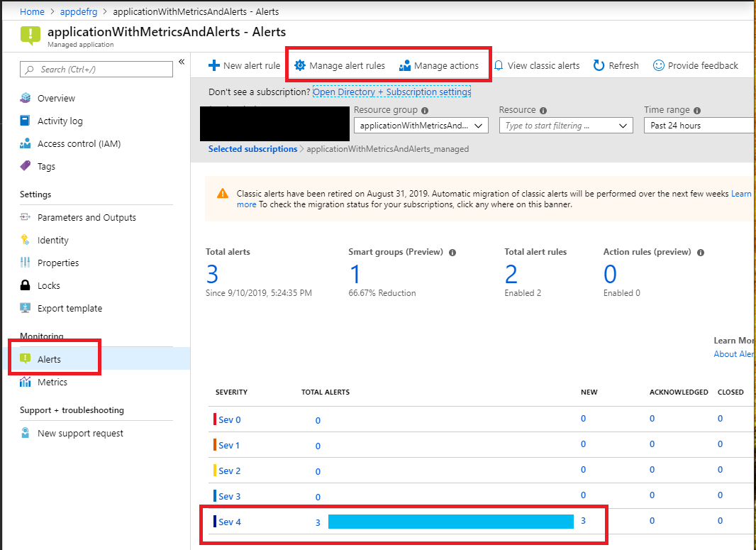The width and height of the screenshot is (756, 550).
Task: Click the About Alerts link on right
Action: tap(734, 353)
